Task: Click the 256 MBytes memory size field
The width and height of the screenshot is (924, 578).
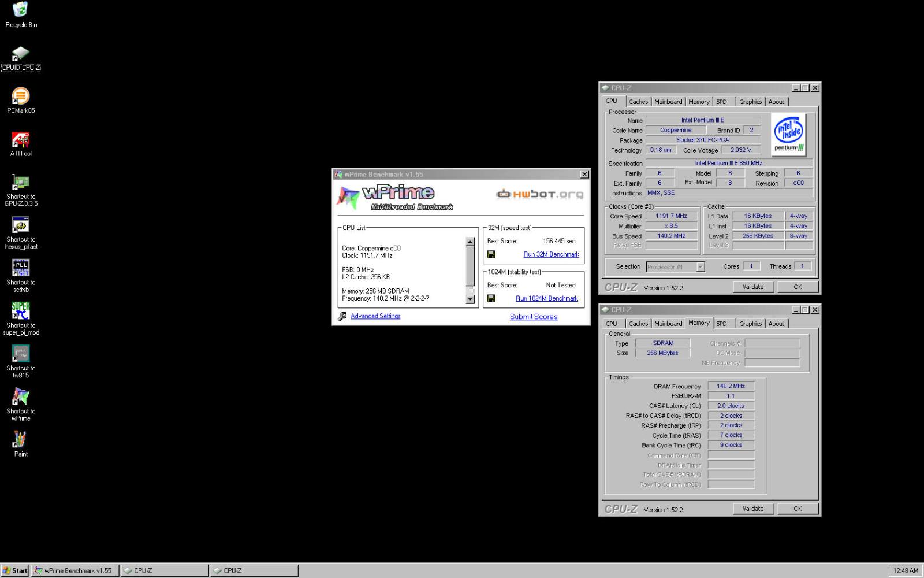Action: click(x=663, y=353)
